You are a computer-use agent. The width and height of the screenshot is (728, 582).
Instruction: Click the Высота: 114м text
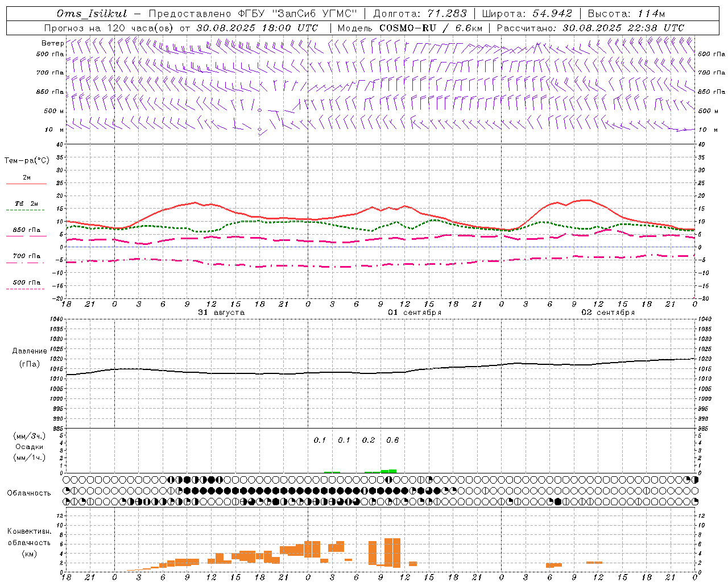pos(626,14)
